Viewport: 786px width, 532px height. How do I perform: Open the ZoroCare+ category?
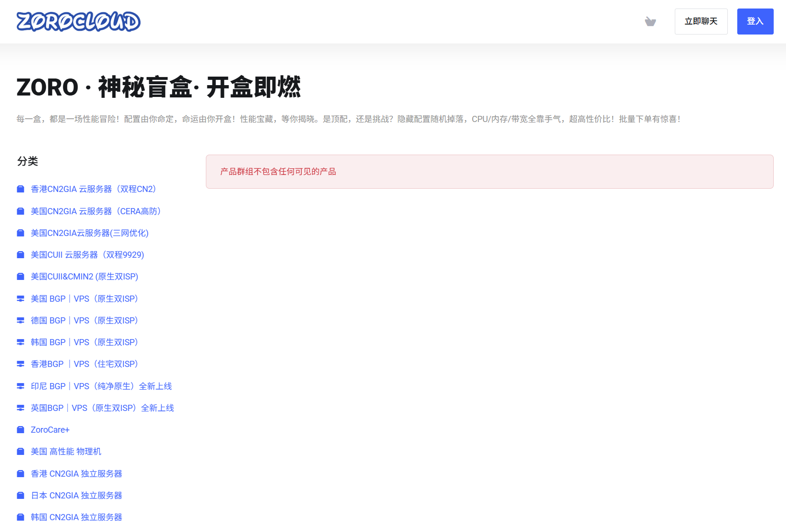tap(49, 429)
